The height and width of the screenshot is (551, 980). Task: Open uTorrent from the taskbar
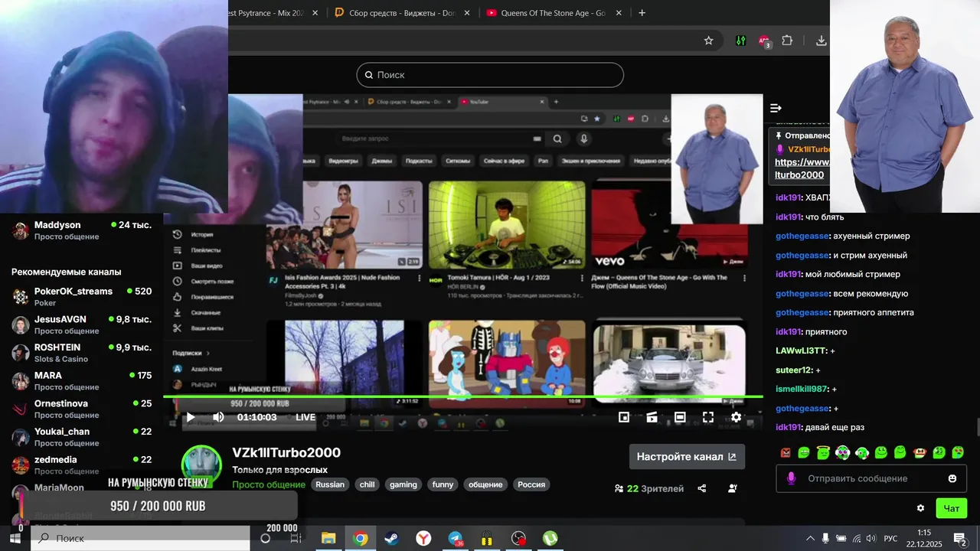[550, 538]
